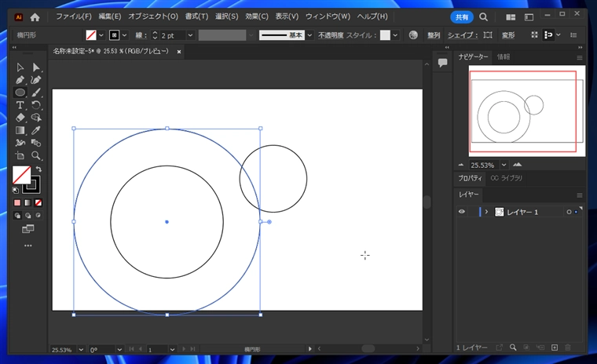
Task: Select the Type tool
Action: click(x=20, y=105)
